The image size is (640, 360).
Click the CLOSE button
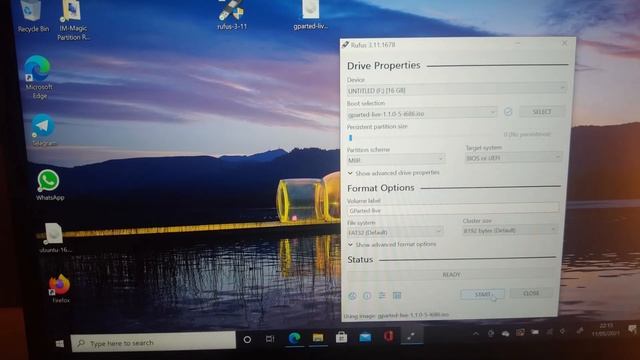[x=531, y=293]
